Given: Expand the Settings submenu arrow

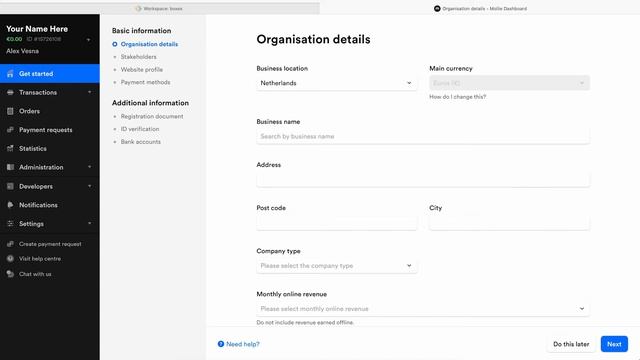Looking at the screenshot, I should point(89,224).
